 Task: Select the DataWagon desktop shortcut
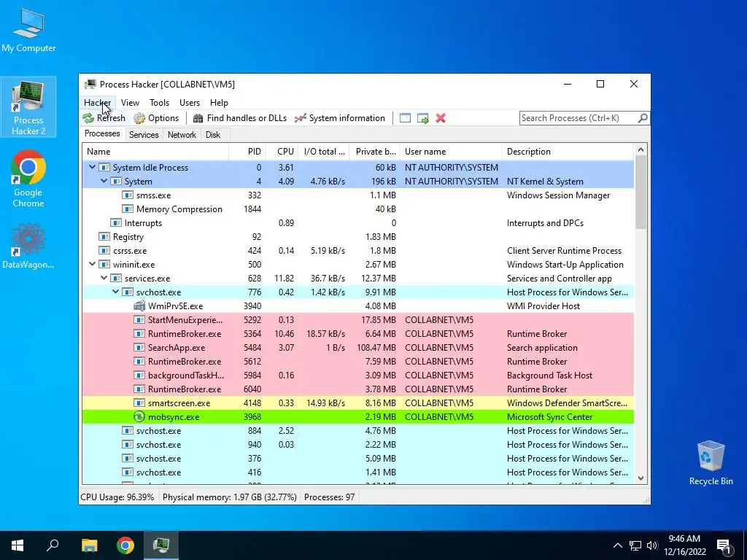click(28, 246)
